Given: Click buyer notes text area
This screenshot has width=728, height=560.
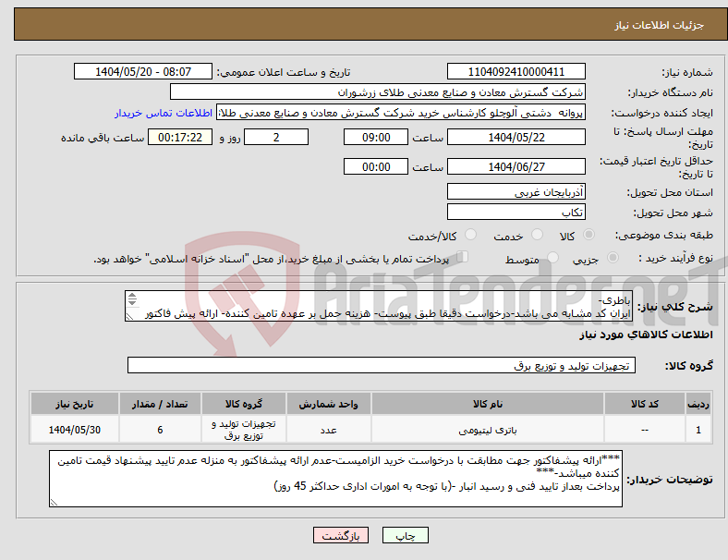Looking at the screenshot, I should (x=335, y=479).
